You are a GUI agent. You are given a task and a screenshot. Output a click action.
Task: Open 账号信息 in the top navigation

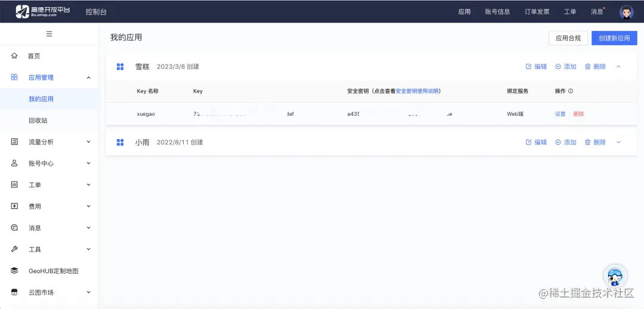point(497,12)
